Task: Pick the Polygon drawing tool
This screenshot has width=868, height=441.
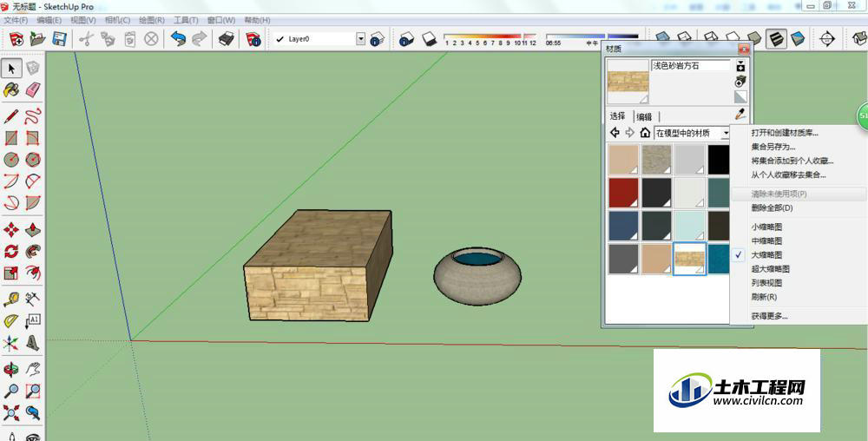Action: [33, 160]
